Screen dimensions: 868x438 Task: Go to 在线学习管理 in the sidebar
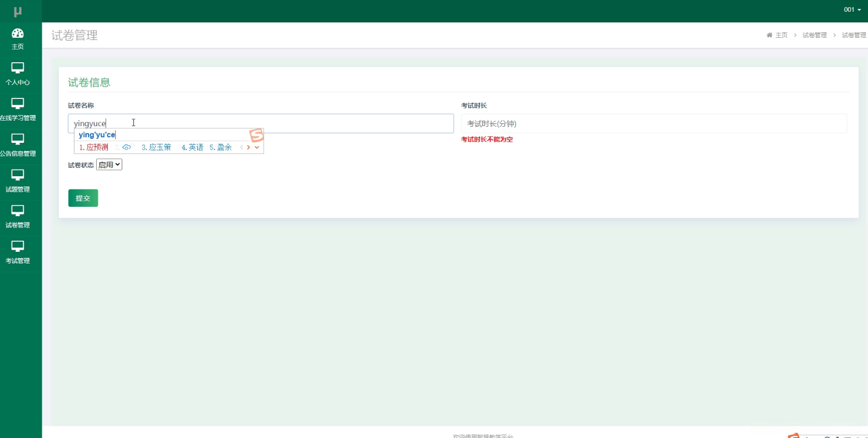coord(18,111)
